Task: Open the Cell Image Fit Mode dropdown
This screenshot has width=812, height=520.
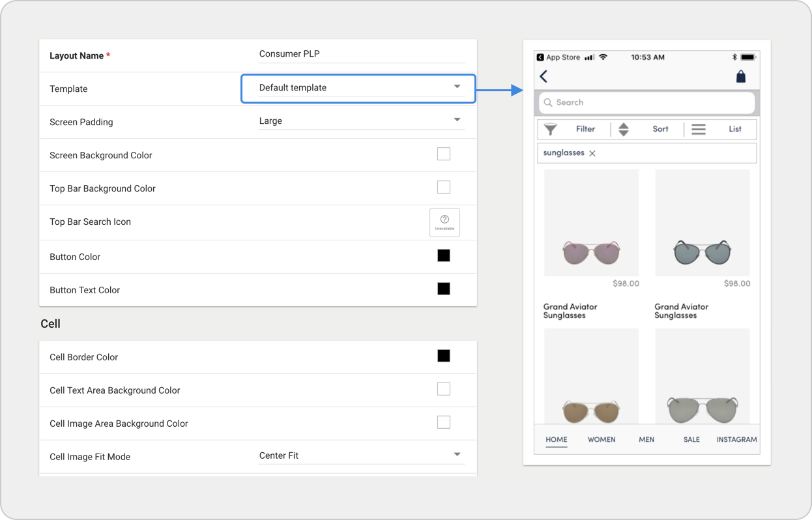Action: pos(362,455)
